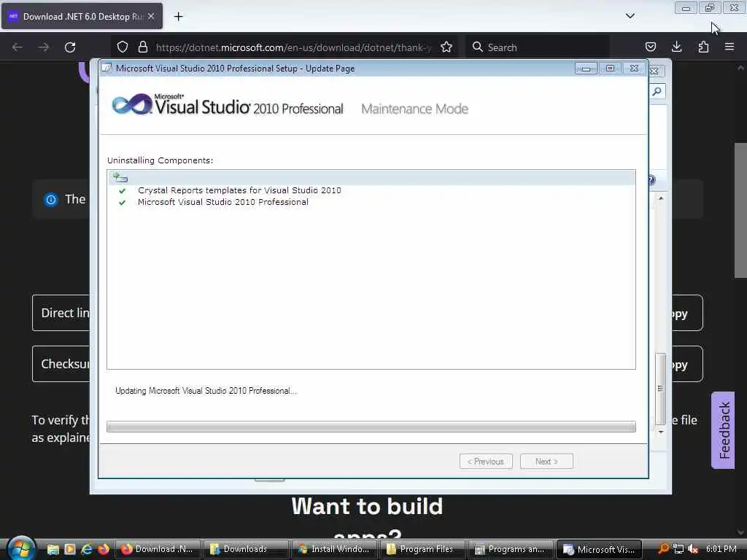Open the list all tabs chevron
The width and height of the screenshot is (747, 560).
pyautogui.click(x=630, y=16)
